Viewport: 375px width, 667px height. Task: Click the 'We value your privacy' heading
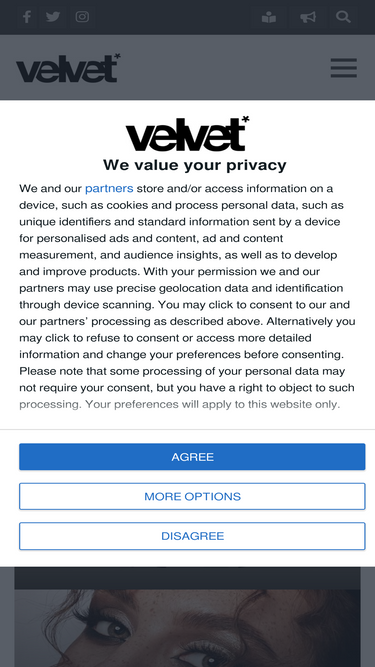click(x=195, y=165)
